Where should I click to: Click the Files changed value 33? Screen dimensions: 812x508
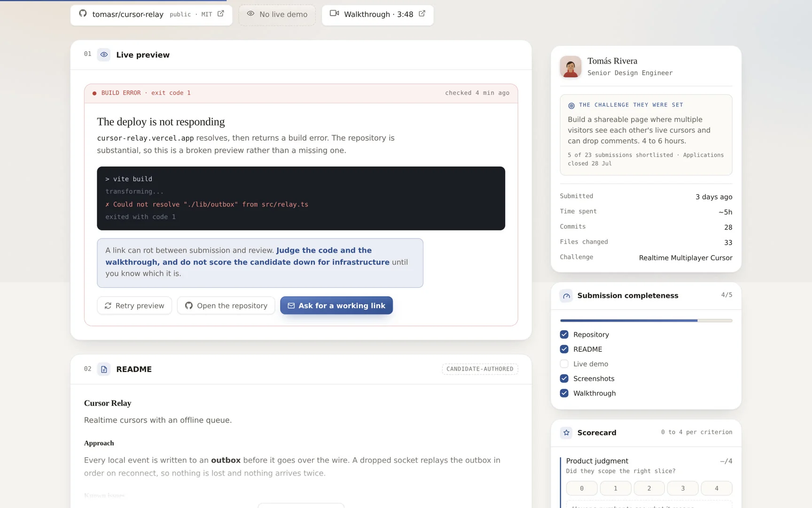[x=728, y=243]
